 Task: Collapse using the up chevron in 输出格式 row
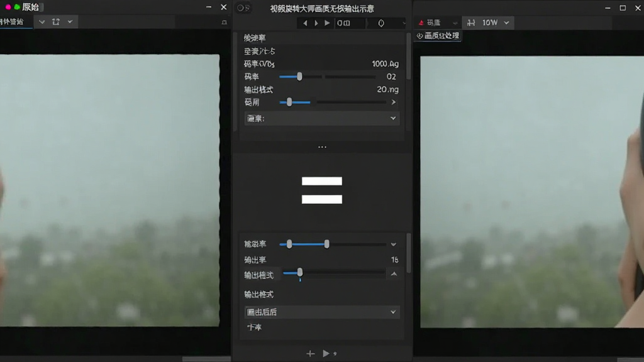pos(394,274)
